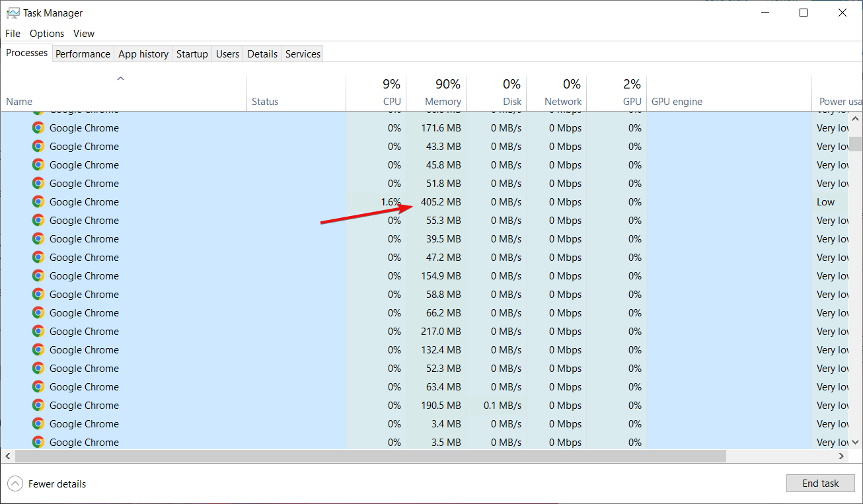Click Chrome icon in the 39.5 MB row

(x=38, y=239)
